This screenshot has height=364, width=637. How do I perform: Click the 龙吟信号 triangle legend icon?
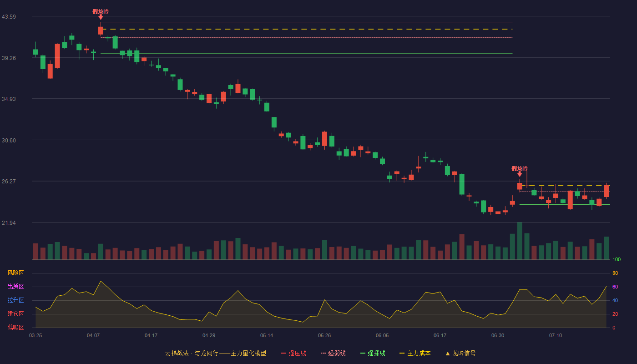tap(447, 353)
